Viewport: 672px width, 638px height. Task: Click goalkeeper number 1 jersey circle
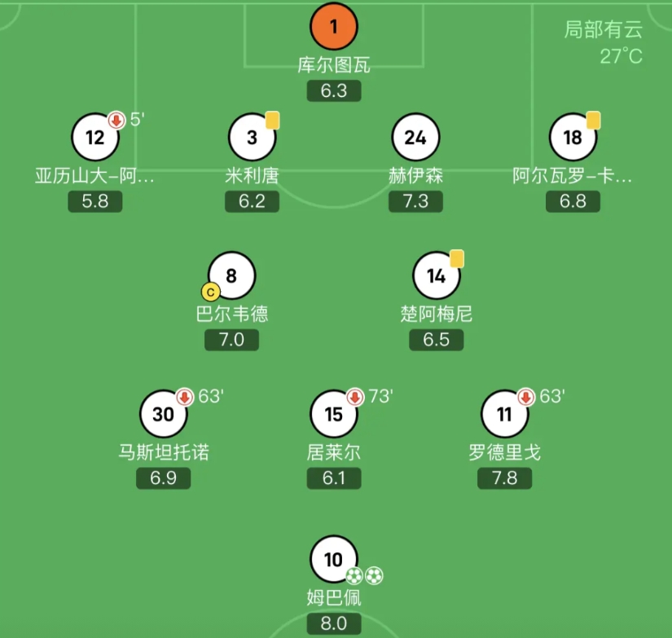pyautogui.click(x=334, y=27)
